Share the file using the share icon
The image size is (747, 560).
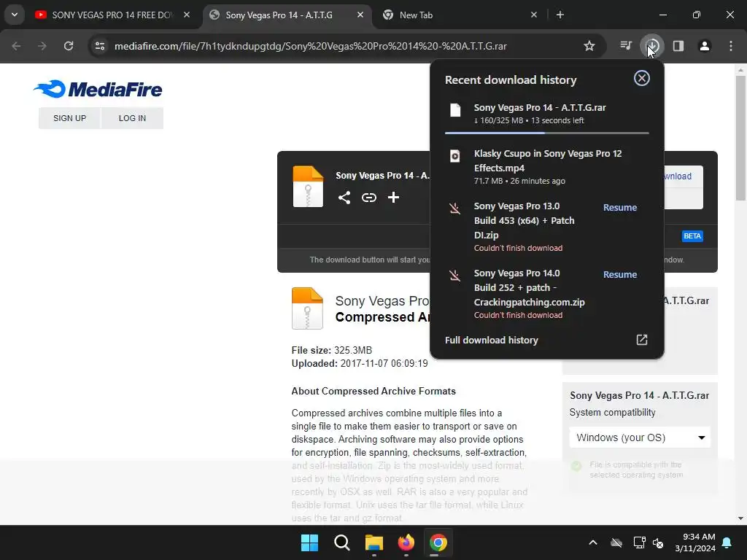point(344,197)
